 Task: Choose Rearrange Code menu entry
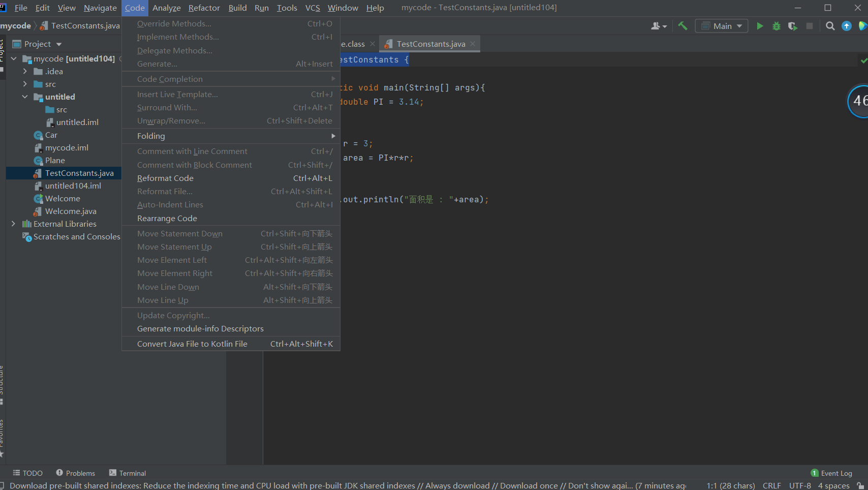(231, 219)
